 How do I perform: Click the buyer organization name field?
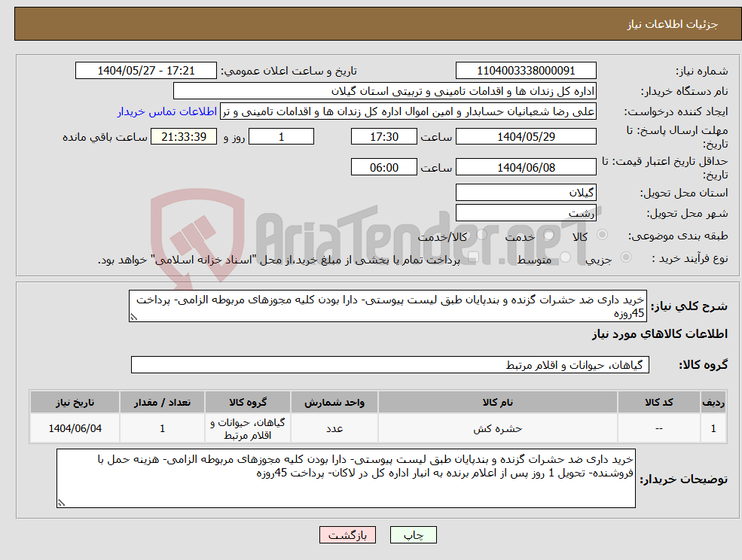click(x=385, y=91)
